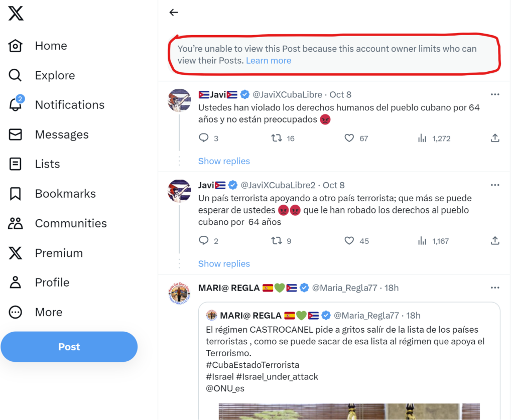Share the @JaviXCubaLibre post via upload icon

click(495, 138)
